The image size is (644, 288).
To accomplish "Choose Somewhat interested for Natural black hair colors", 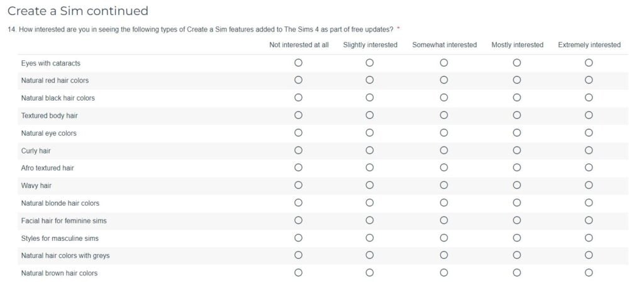I will [443, 97].
